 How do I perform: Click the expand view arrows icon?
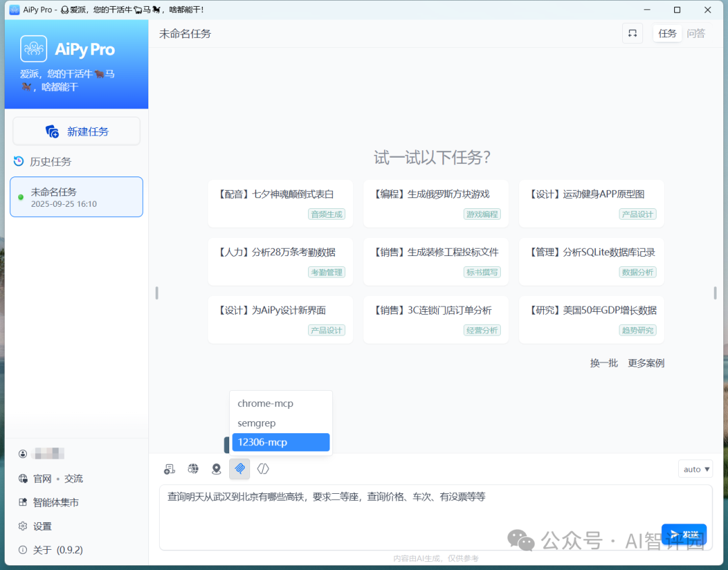(x=632, y=33)
